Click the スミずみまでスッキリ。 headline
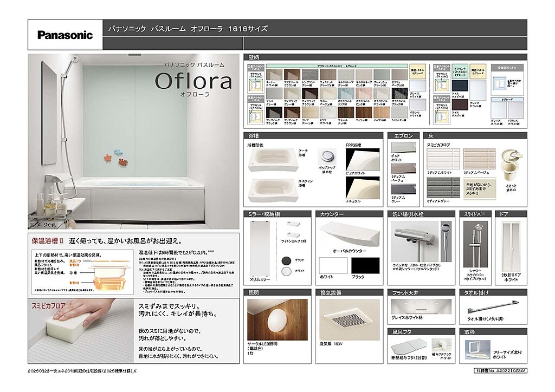555x392 pixels. 169,306
